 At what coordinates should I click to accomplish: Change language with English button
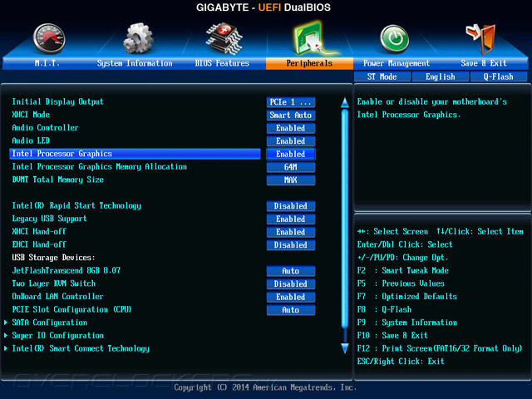pyautogui.click(x=441, y=76)
